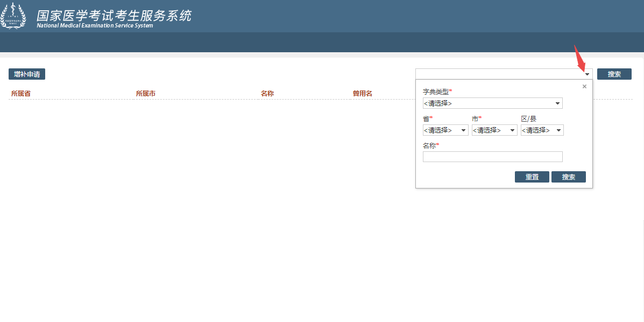Click the 增补申请 button
Image resolution: width=644 pixels, height=322 pixels.
[26, 74]
